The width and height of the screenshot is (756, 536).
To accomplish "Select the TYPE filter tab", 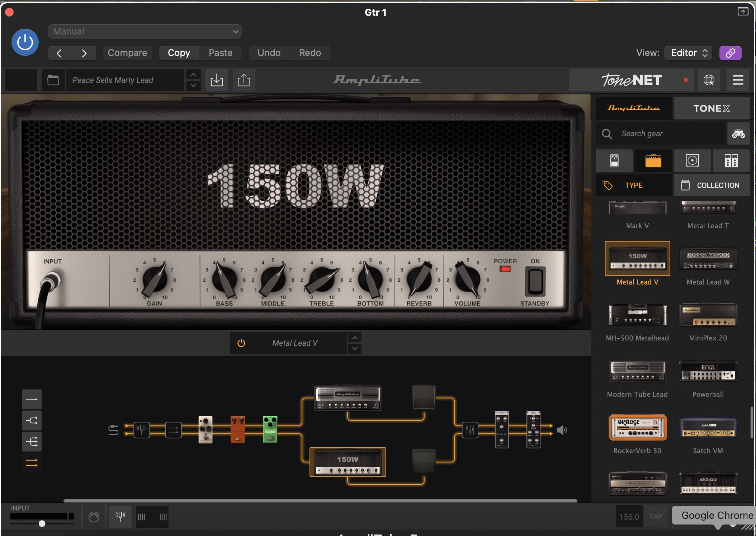I will [x=634, y=185].
